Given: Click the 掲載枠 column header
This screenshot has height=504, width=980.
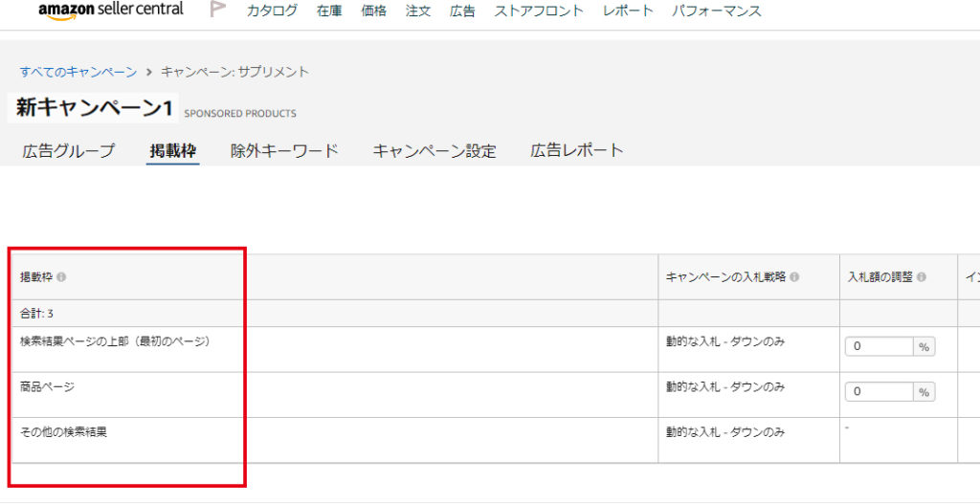Looking at the screenshot, I should (36, 277).
